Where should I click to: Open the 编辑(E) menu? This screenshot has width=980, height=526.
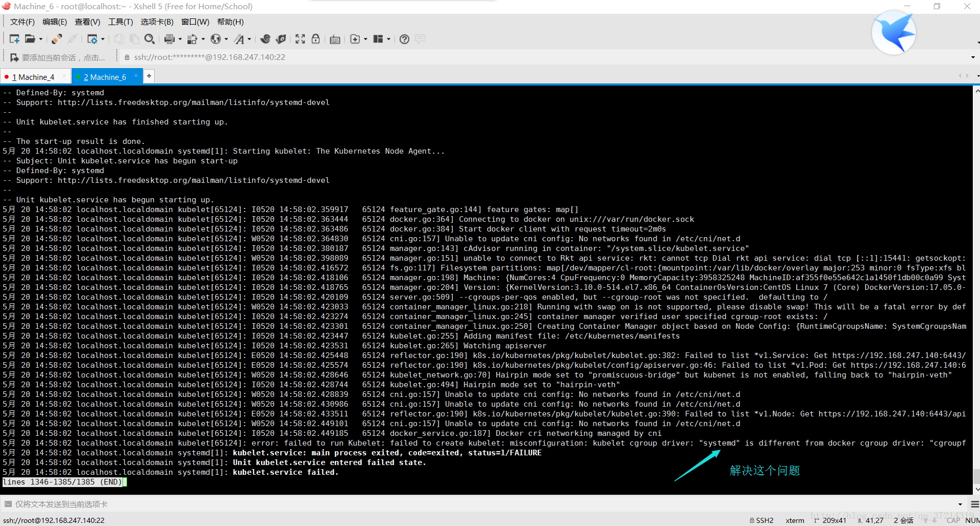coord(55,22)
